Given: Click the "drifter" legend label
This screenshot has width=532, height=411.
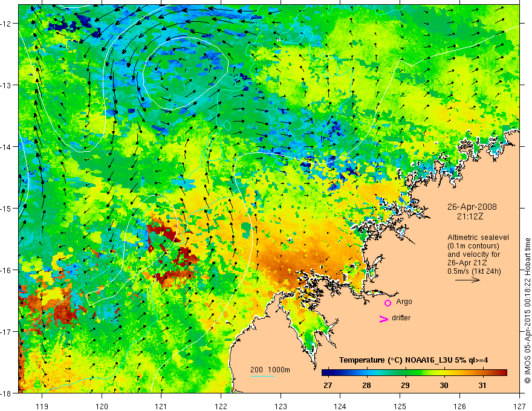Looking at the screenshot, I should [401, 318].
